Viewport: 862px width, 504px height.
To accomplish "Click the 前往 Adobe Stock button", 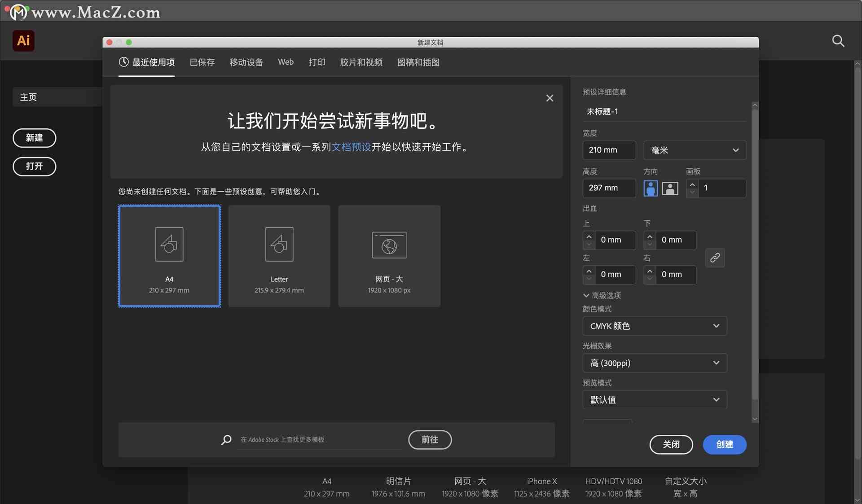I will click(430, 439).
